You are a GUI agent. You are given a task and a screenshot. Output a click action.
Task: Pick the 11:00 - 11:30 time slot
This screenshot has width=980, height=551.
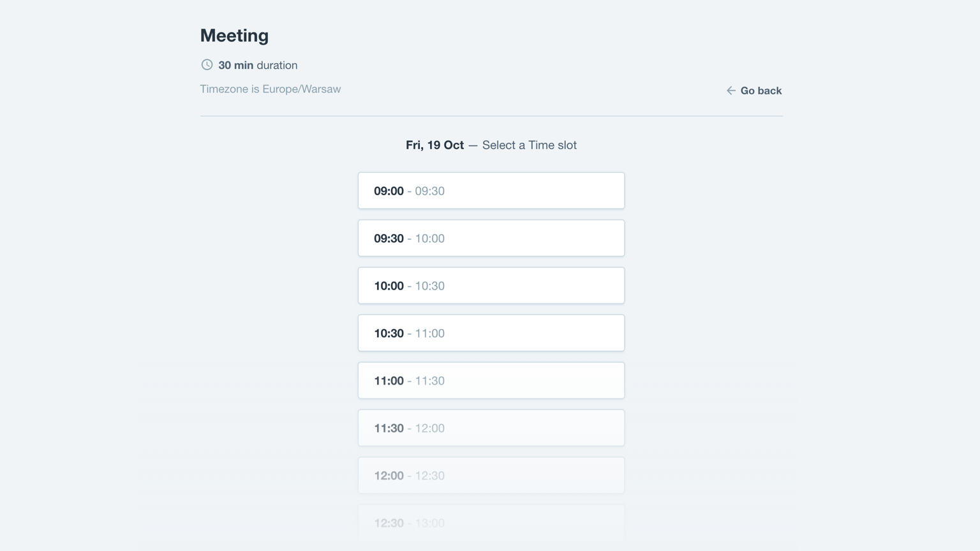coord(491,380)
